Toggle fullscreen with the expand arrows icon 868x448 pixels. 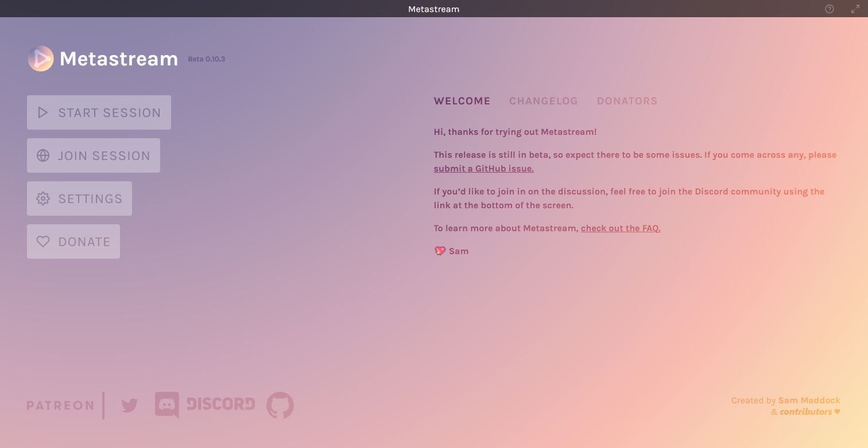tap(855, 9)
